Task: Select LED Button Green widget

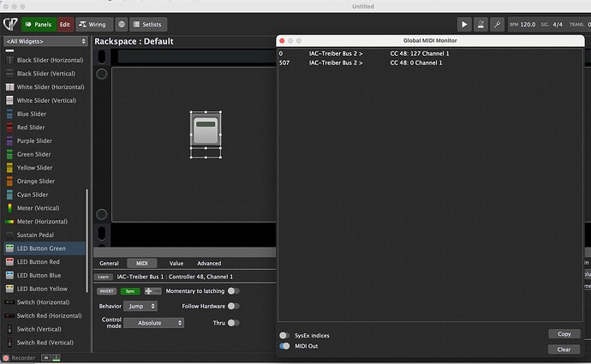Action: tap(45, 248)
